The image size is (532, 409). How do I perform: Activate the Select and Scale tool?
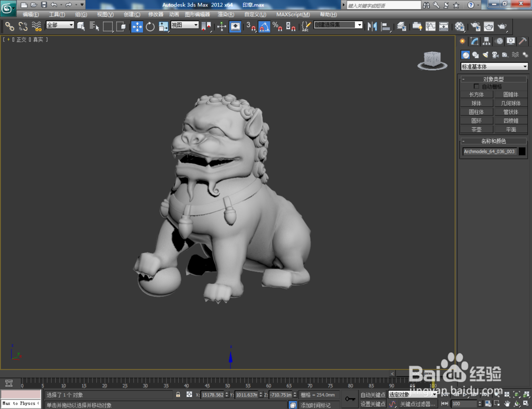pos(163,27)
